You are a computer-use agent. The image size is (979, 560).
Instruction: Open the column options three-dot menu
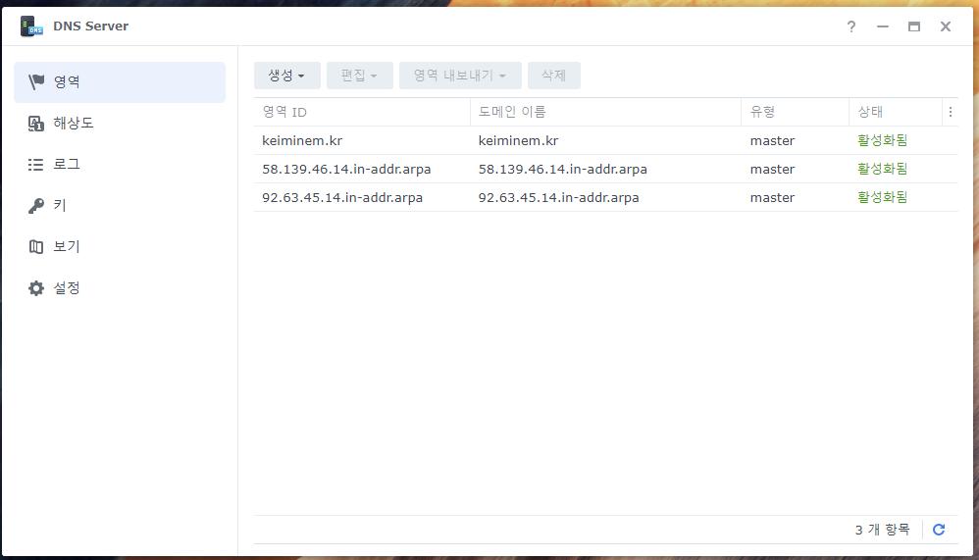click(950, 112)
